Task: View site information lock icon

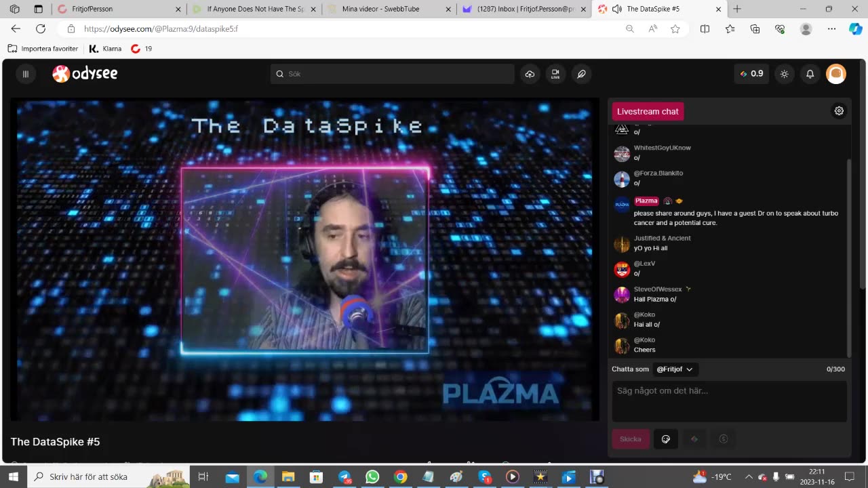Action: coord(71,28)
